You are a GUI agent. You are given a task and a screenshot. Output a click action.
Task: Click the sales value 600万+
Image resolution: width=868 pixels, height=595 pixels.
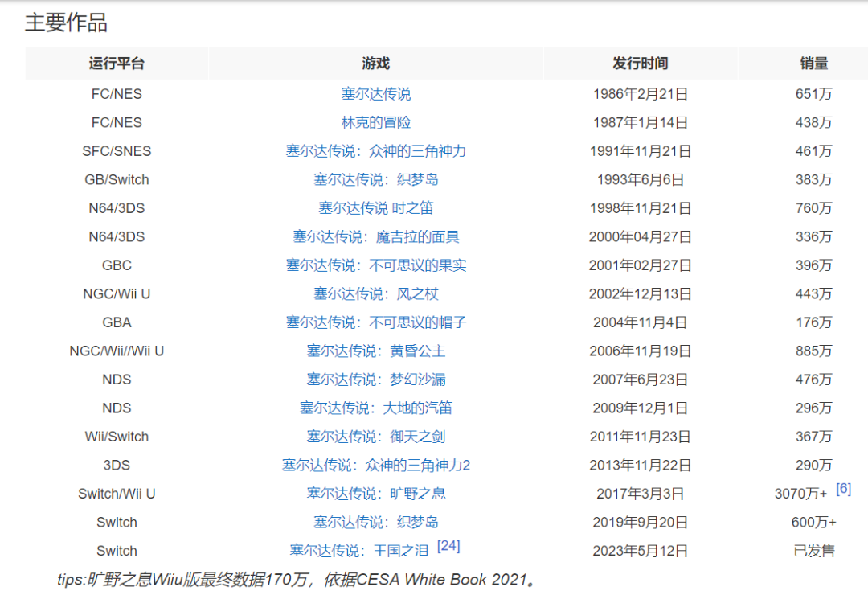[x=813, y=522]
